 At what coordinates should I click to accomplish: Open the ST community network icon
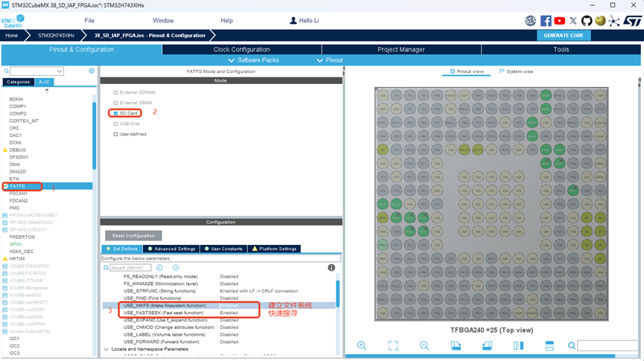click(x=614, y=21)
